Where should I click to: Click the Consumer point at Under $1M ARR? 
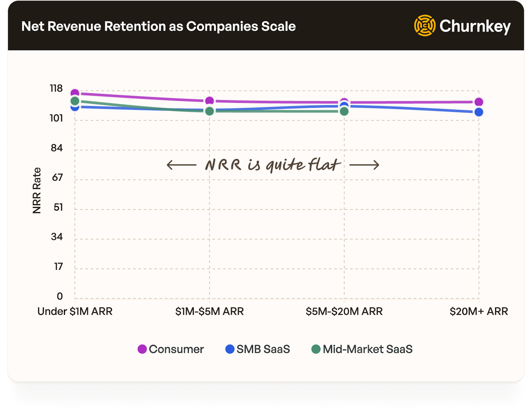pos(75,93)
